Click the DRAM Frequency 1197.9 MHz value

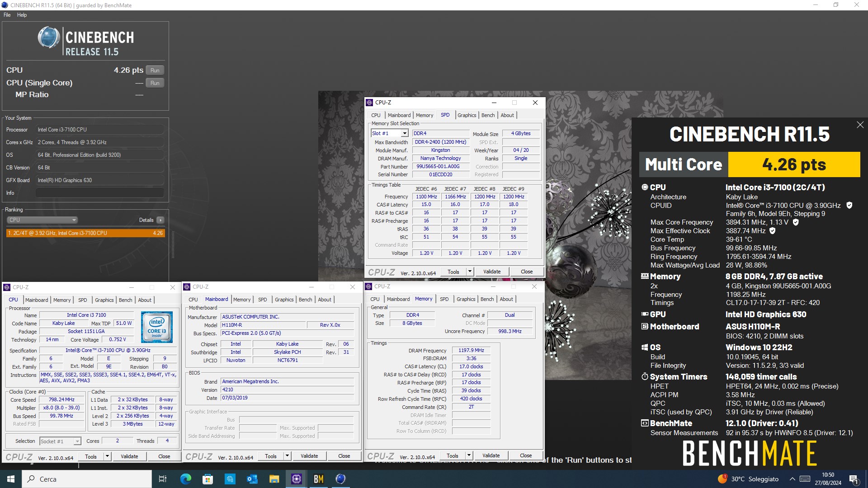coord(471,350)
